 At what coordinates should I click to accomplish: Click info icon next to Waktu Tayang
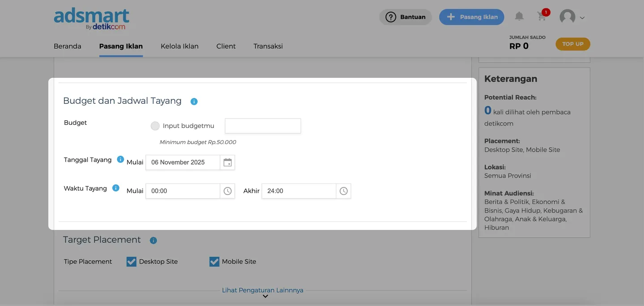pos(116,188)
